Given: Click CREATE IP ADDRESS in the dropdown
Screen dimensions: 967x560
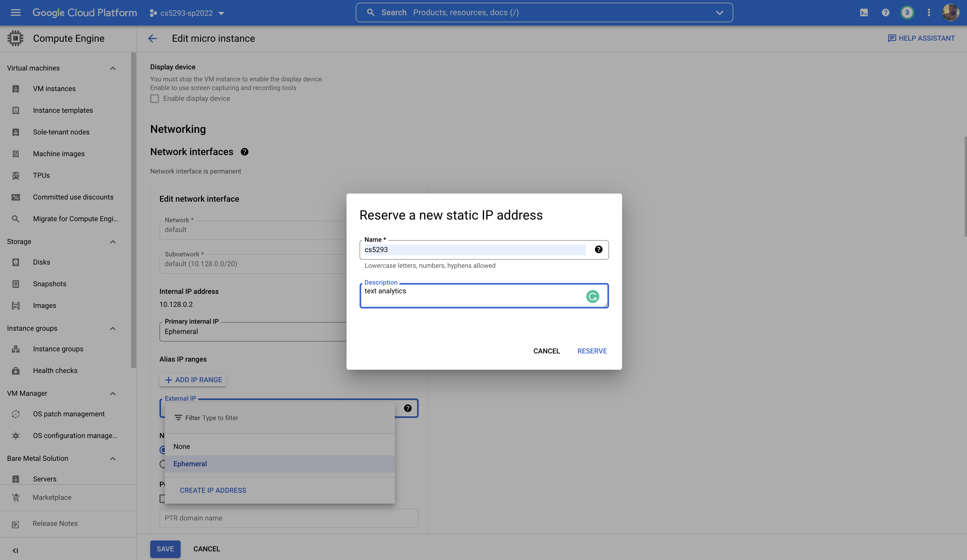Looking at the screenshot, I should [213, 490].
